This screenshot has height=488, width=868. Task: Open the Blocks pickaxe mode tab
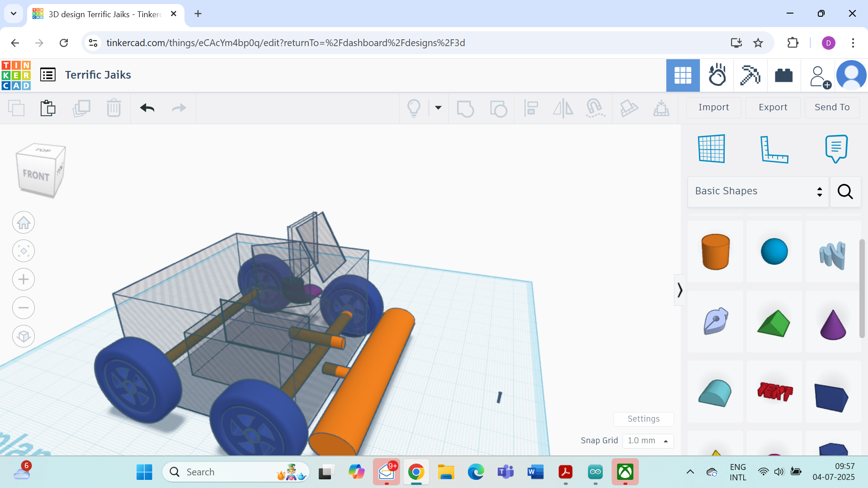click(x=750, y=75)
